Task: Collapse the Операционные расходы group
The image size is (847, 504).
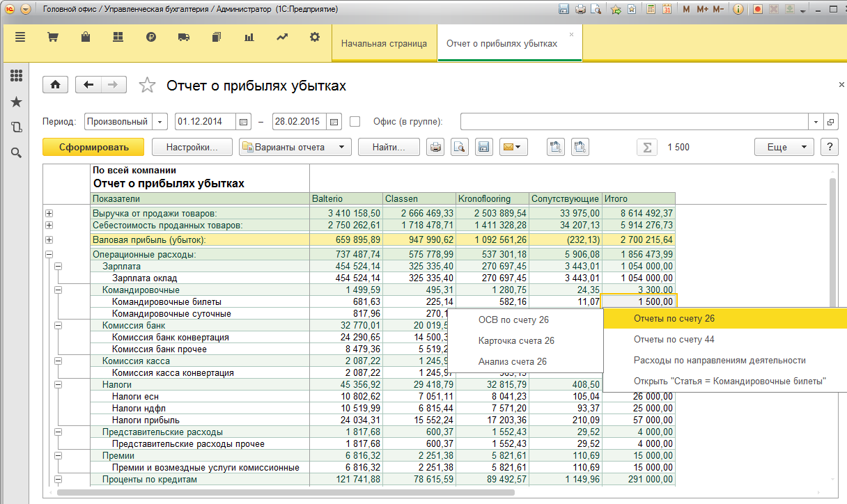Action: [x=49, y=255]
